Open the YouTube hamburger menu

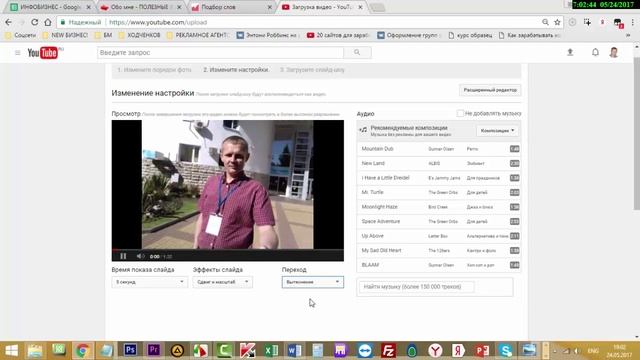(18, 53)
